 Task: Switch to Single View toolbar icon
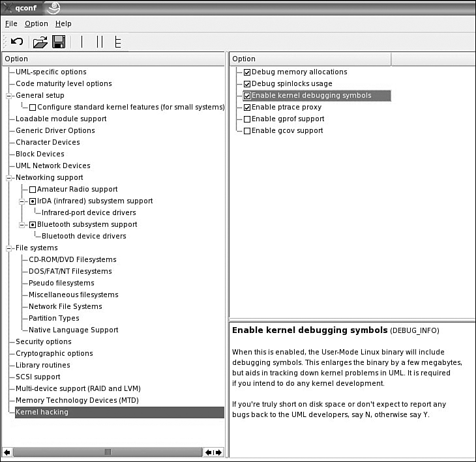click(x=82, y=42)
